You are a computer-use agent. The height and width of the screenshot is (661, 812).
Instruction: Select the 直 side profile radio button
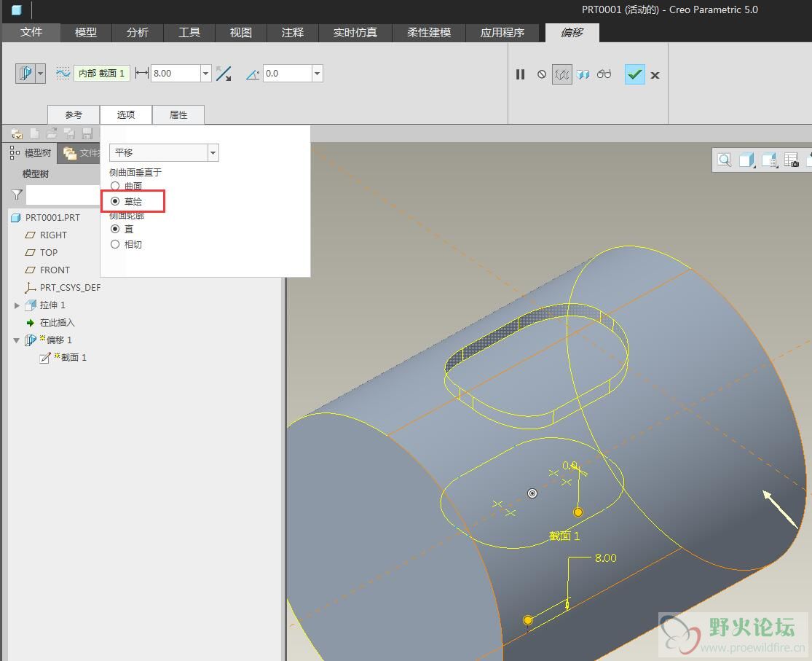pos(115,229)
